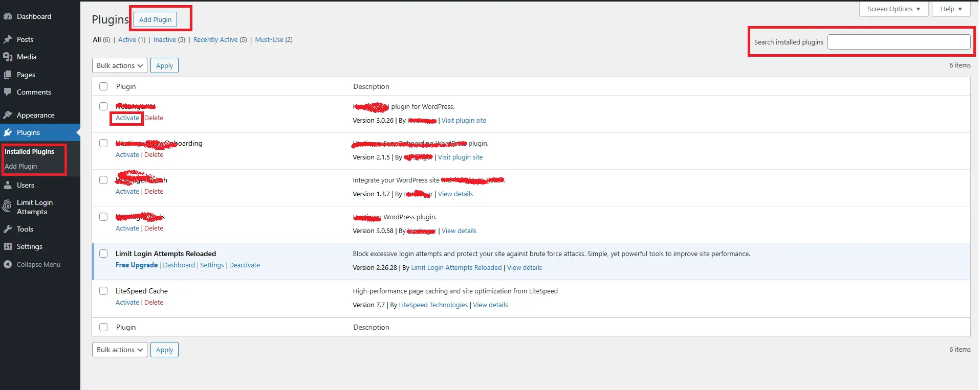
Task: Click the Settings sliders icon
Action: click(x=8, y=246)
